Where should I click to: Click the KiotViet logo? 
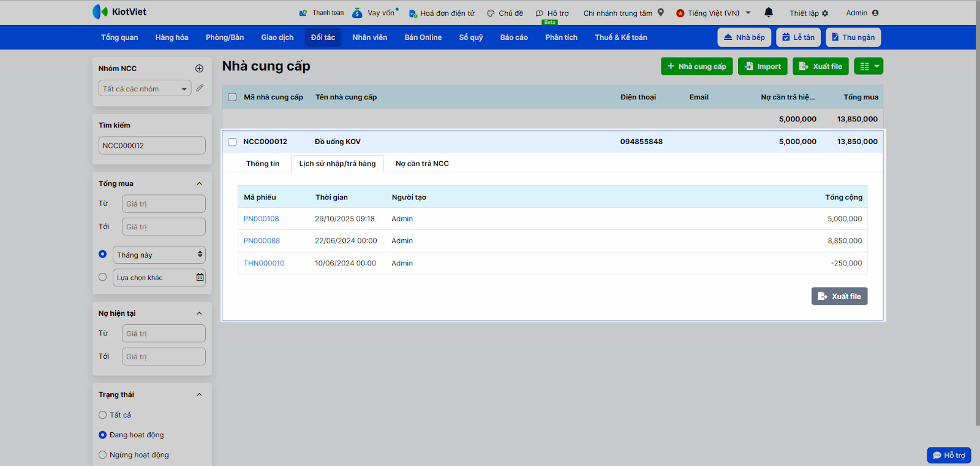(119, 12)
